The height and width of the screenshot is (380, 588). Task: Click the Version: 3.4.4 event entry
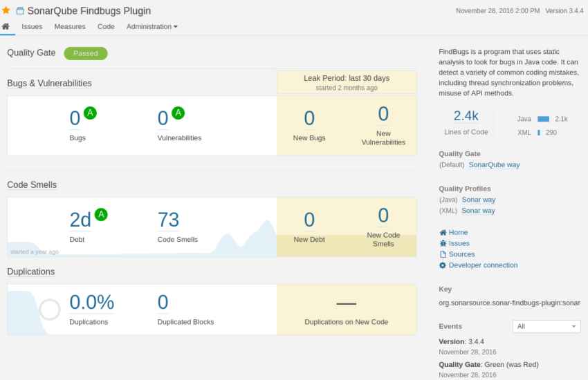(461, 342)
